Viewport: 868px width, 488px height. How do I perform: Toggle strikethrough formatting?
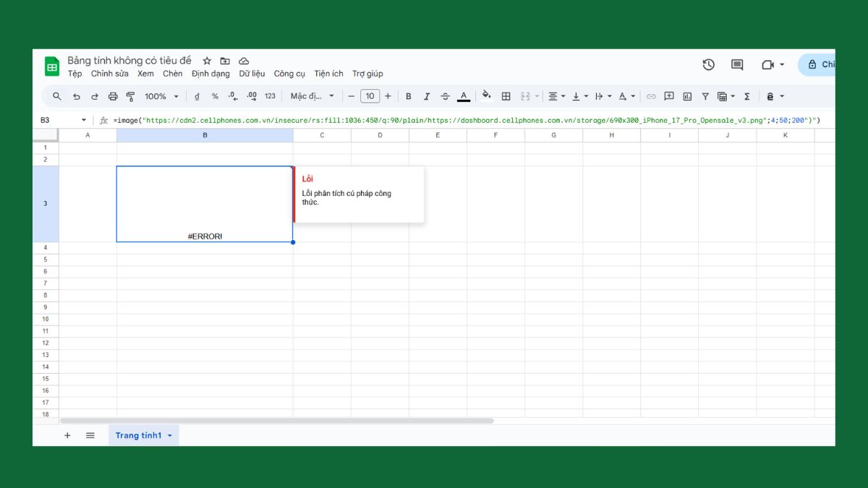click(x=445, y=95)
